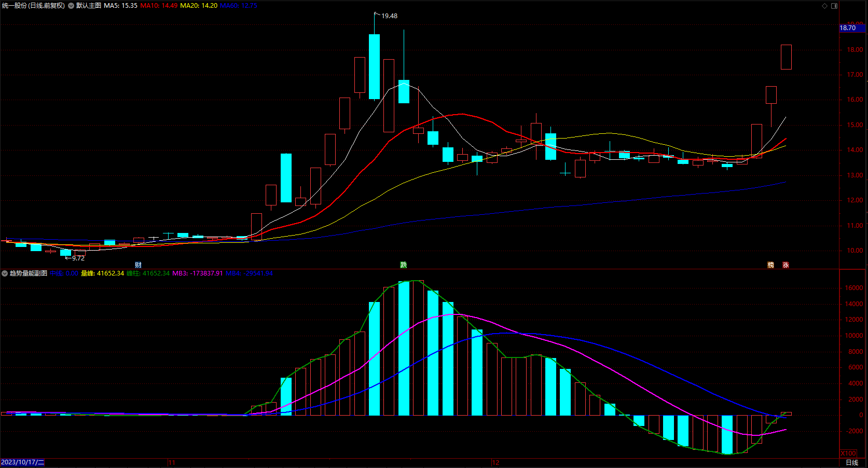Screen dimensions: 868x468
Task: Open the 趋势量能副图 indicator dropdown arrow
Action: (5, 273)
